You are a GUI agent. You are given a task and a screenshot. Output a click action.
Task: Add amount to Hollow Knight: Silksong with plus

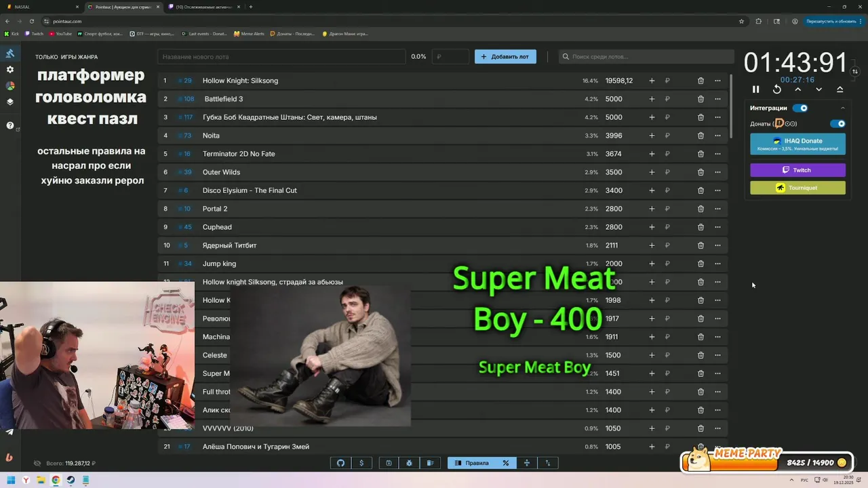tap(652, 81)
